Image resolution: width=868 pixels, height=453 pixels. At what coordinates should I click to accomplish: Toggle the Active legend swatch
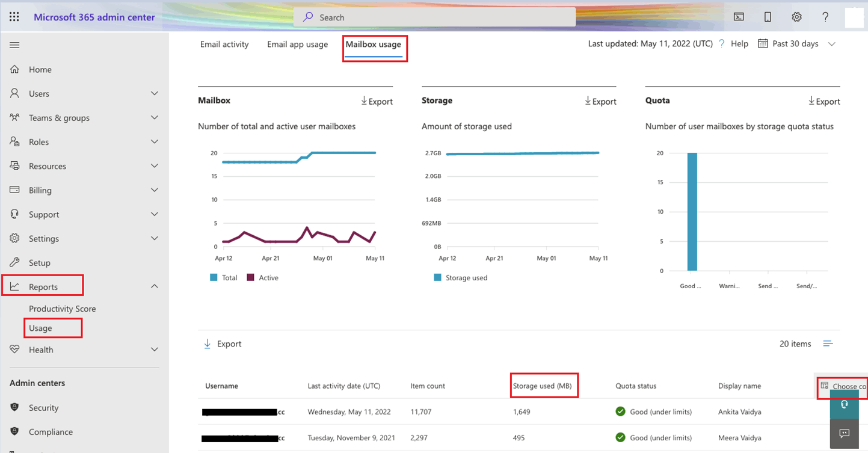tap(251, 278)
